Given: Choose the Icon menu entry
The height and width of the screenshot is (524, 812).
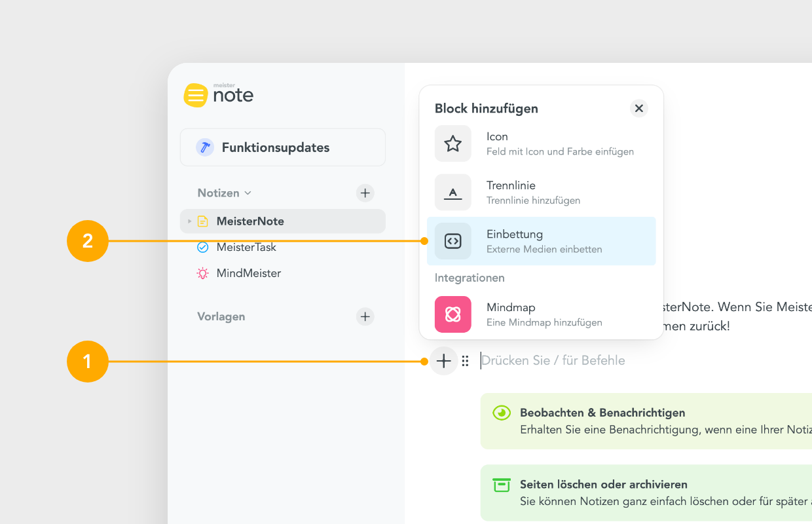Looking at the screenshot, I should 541,143.
